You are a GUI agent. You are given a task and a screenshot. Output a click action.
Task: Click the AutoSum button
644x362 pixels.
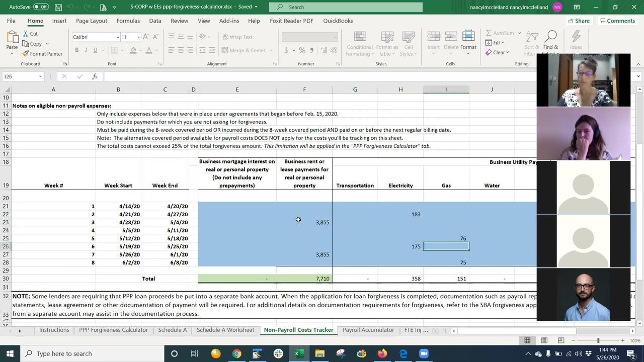click(499, 33)
